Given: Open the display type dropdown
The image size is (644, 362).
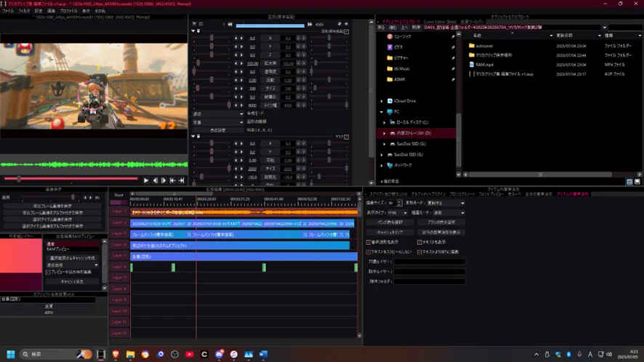Looking at the screenshot, I should (397, 213).
